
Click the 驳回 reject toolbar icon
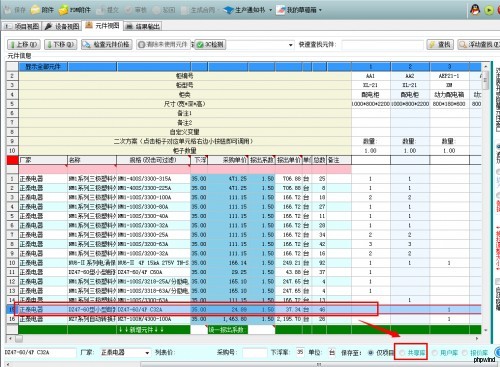coord(156,10)
